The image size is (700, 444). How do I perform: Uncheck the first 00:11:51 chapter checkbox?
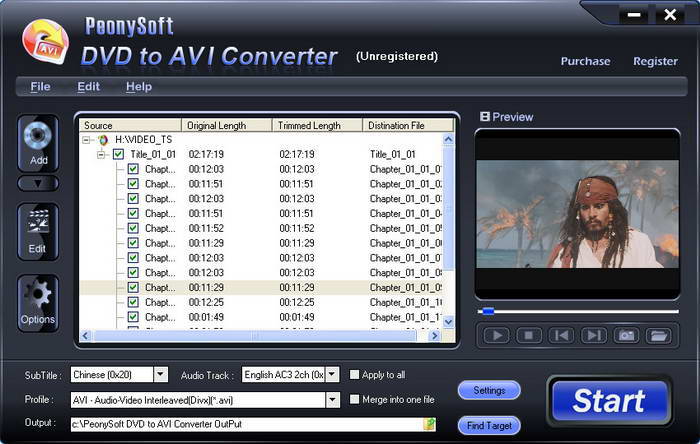133,184
